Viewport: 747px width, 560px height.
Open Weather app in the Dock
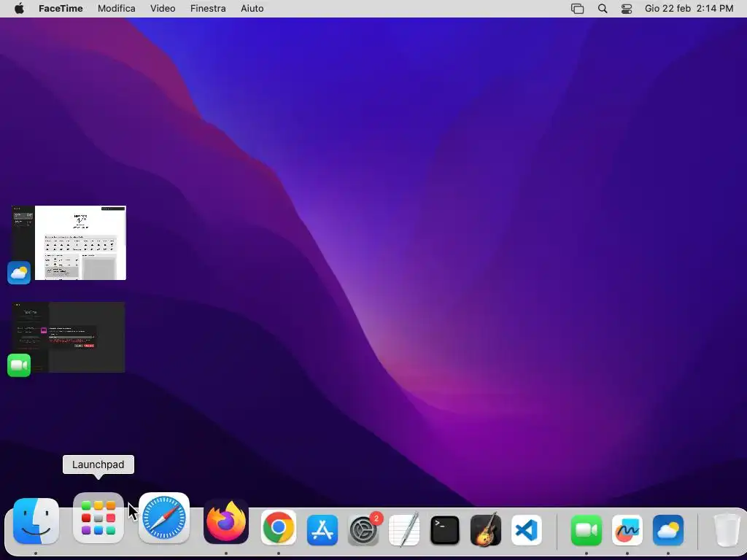click(x=668, y=530)
